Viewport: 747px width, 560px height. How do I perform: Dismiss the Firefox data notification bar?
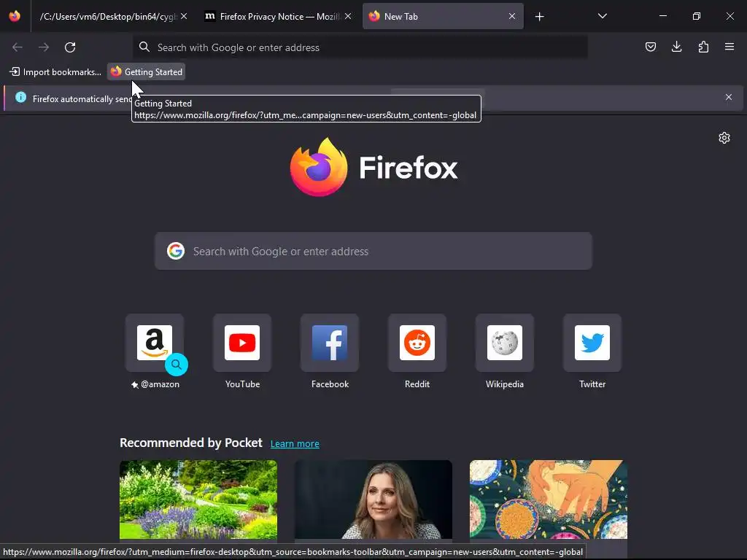(729, 97)
